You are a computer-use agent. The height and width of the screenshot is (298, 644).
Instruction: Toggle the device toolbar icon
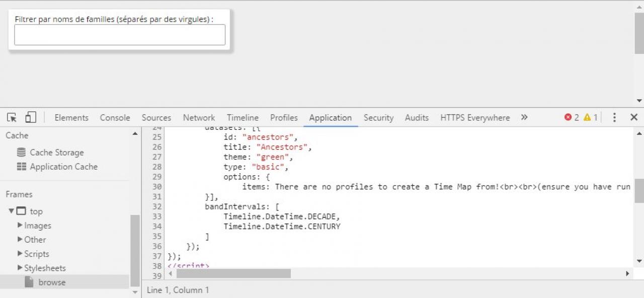click(x=31, y=117)
